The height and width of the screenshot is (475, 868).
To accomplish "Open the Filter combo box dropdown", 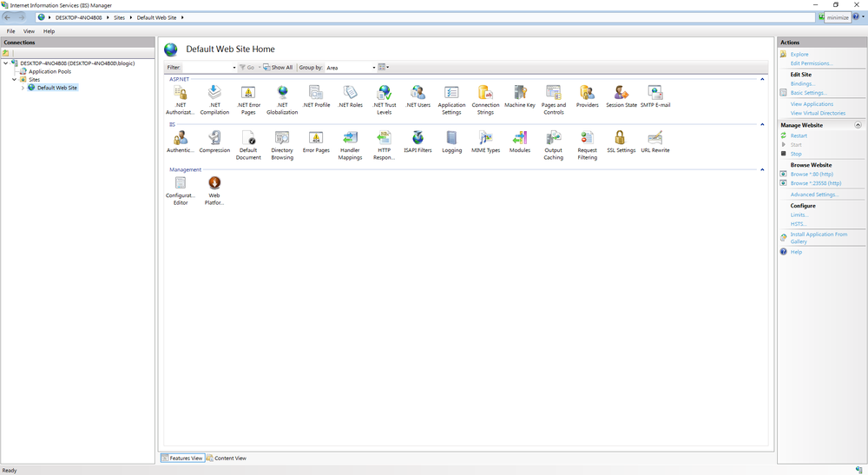I will [x=234, y=68].
